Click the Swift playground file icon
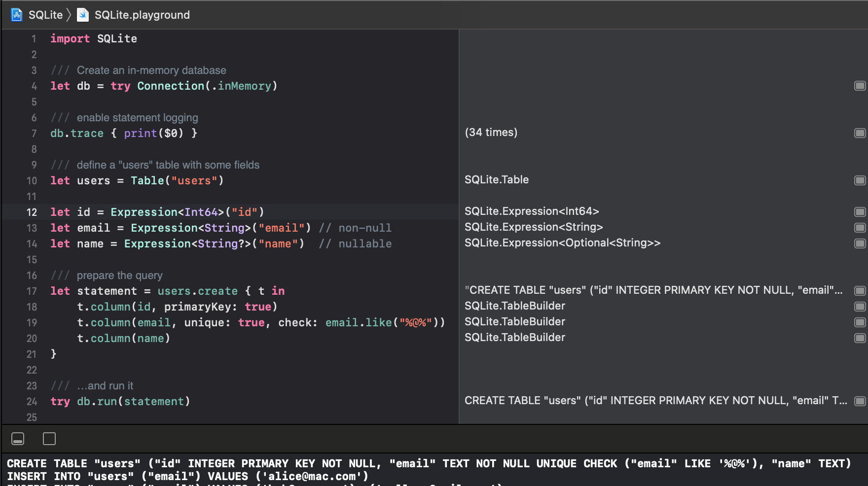This screenshot has width=868, height=486. (x=82, y=15)
